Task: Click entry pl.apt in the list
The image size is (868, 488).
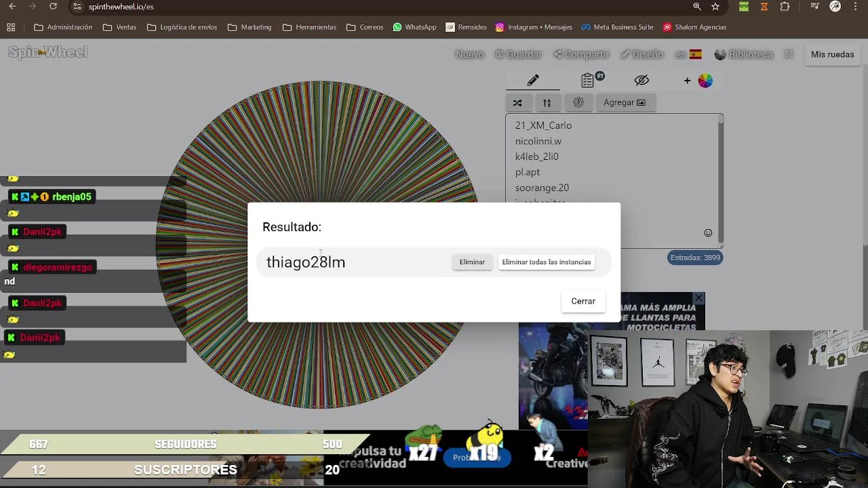Action: (527, 172)
